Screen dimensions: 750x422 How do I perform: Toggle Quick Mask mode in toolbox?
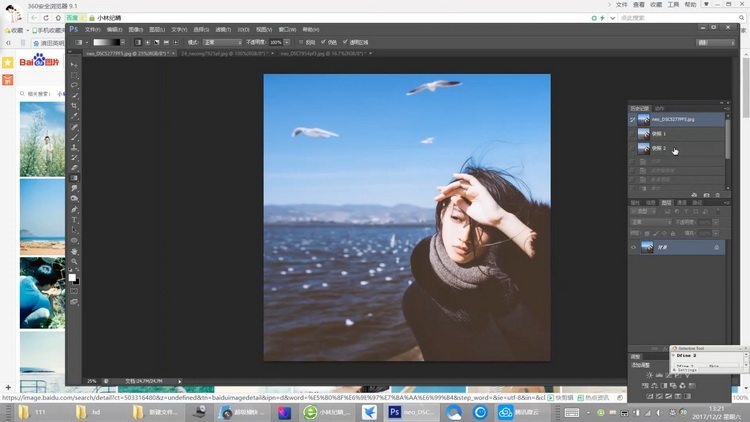[x=74, y=291]
